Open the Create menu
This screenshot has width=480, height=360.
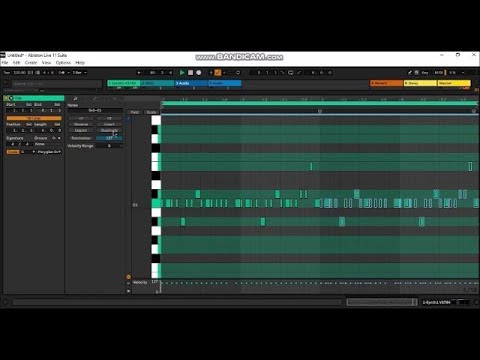31,63
